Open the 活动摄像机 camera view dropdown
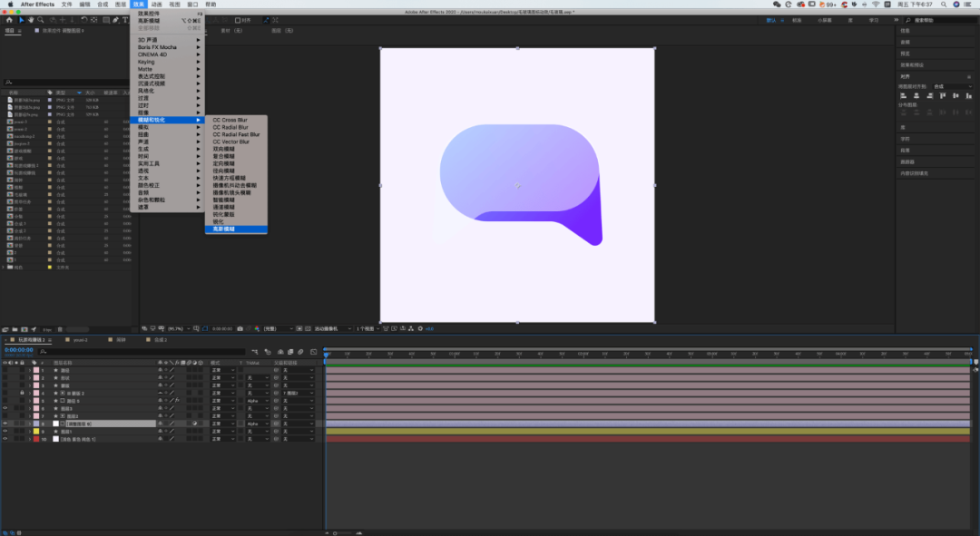This screenshot has height=536, width=980. [x=332, y=328]
